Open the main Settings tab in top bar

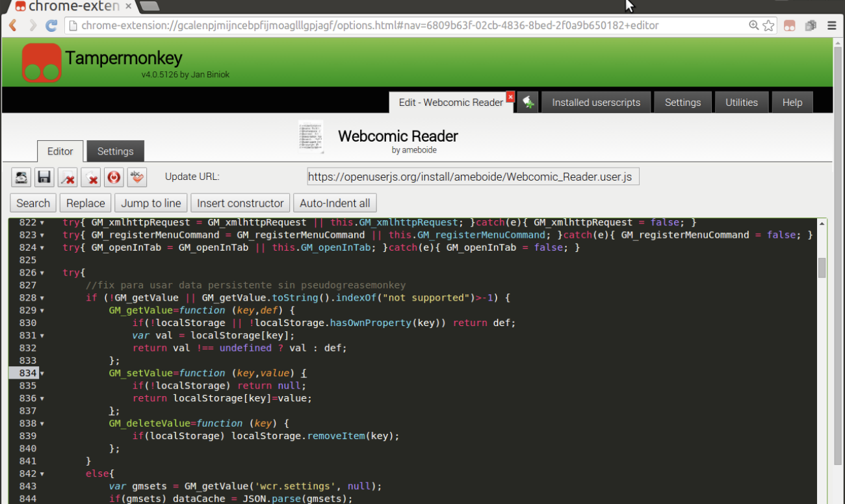coord(682,102)
